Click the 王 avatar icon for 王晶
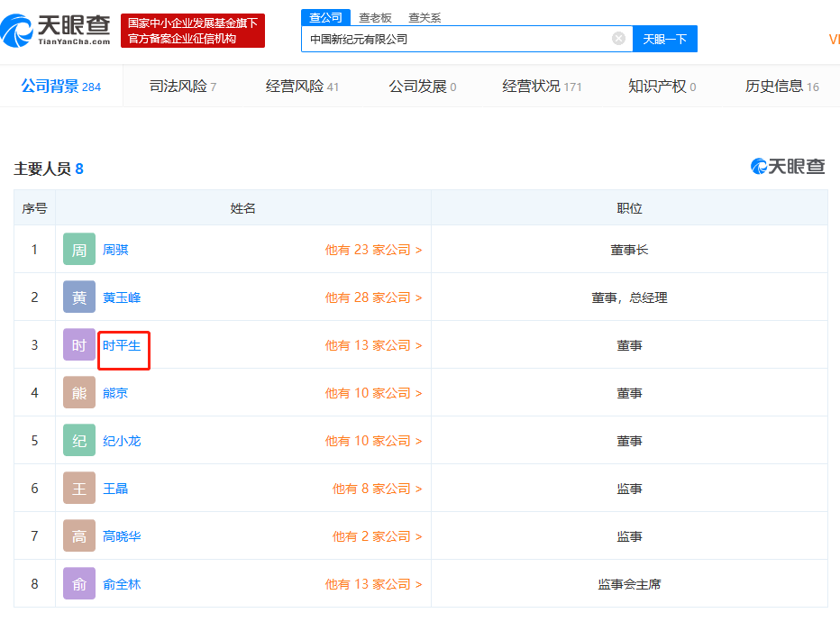The width and height of the screenshot is (840, 622). tap(79, 488)
